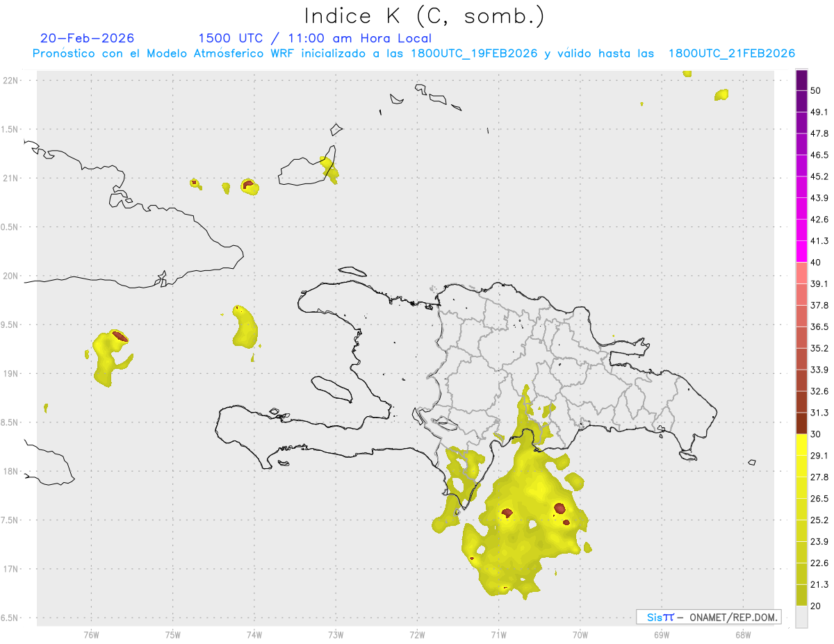834x644 pixels.
Task: Click the '17N' latitude label
Action: coord(12,569)
